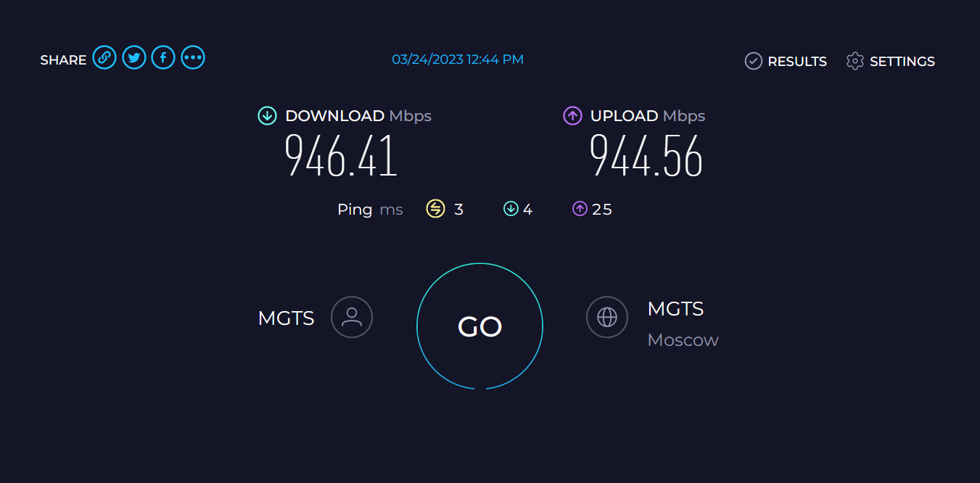Viewport: 980px width, 483px height.
Task: Click the download arrow icon
Action: (x=268, y=115)
